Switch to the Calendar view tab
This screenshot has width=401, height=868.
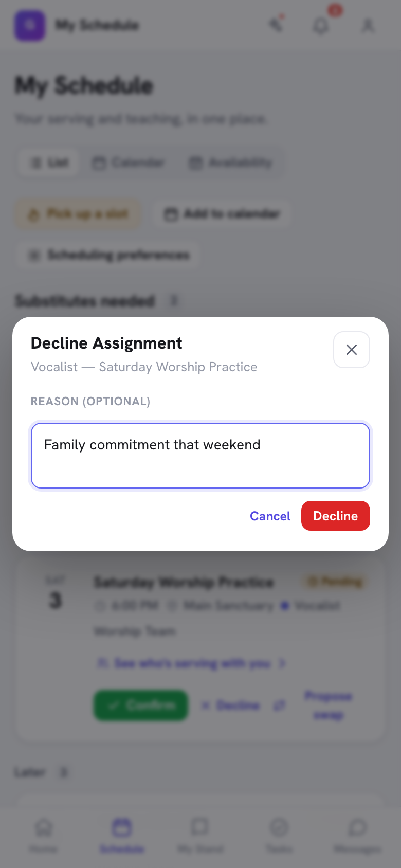click(x=129, y=163)
